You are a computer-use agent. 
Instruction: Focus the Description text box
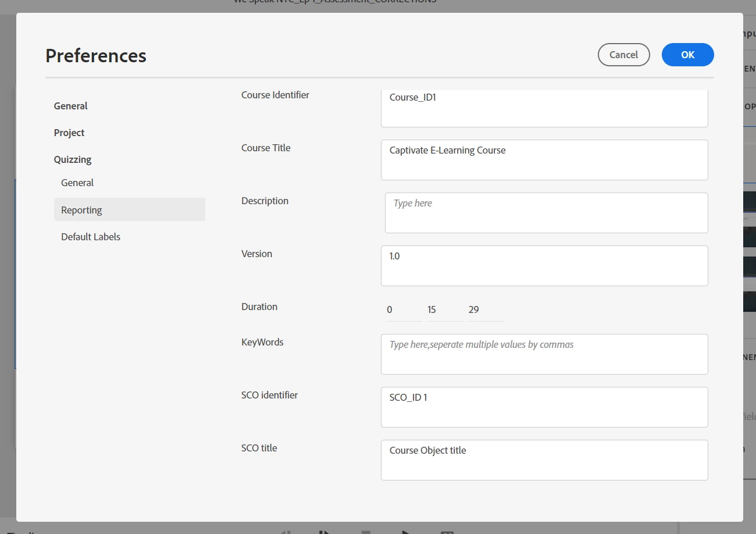(546, 212)
